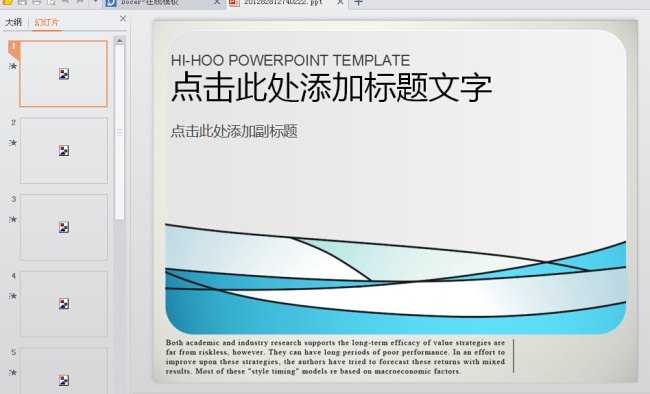Screen dimensions: 650x394
Task: Click the animation star beside slide 5
Action: pyautogui.click(x=13, y=372)
